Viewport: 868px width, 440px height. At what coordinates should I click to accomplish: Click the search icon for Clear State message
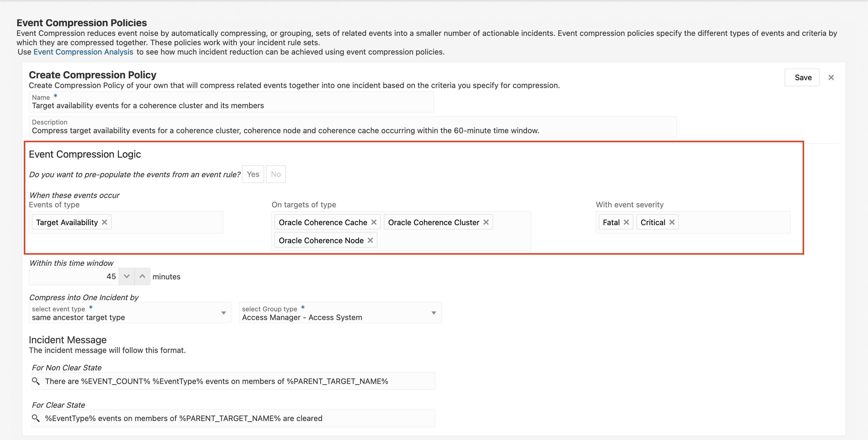click(x=36, y=418)
